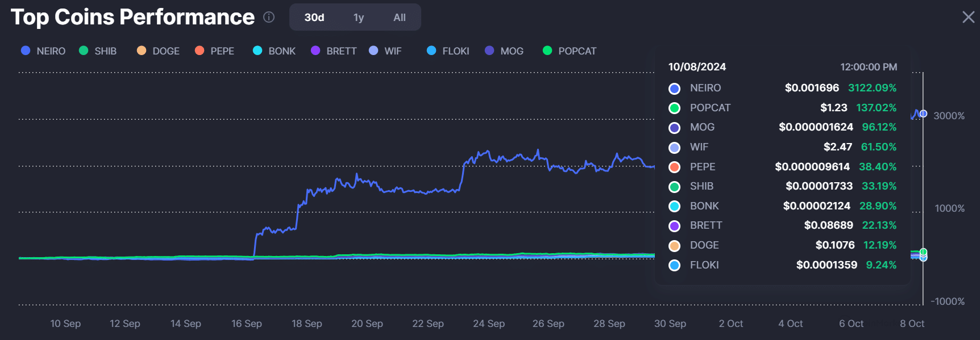This screenshot has width=980, height=340.
Task: Hide the SHIB line from the chart
Action: coord(98,51)
